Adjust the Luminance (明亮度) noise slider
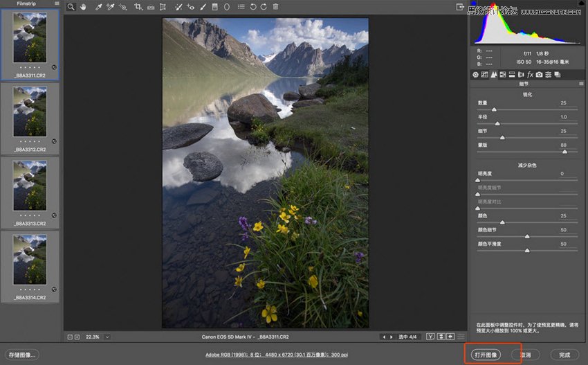Viewport: 588px width, 365px height. [x=477, y=180]
